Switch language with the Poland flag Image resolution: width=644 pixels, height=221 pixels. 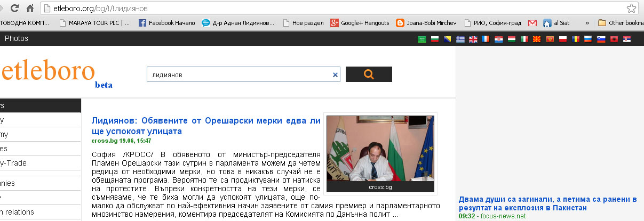563,39
